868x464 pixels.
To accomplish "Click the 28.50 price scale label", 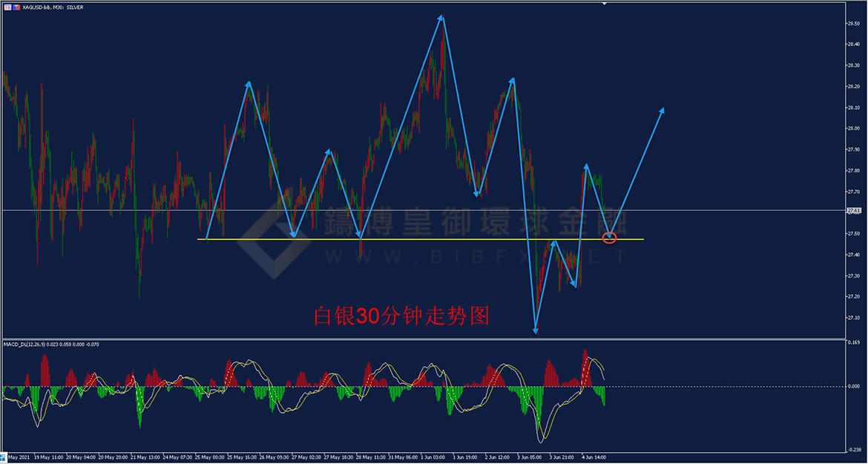I will 853,23.
